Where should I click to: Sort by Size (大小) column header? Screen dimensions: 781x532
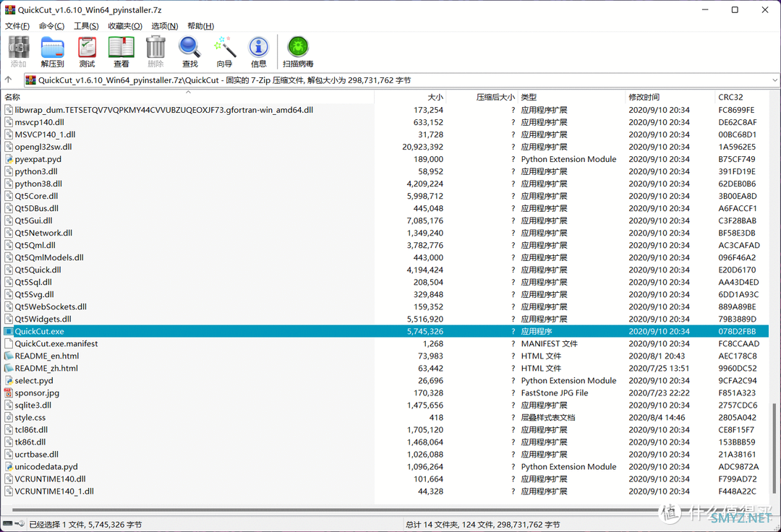coord(410,97)
